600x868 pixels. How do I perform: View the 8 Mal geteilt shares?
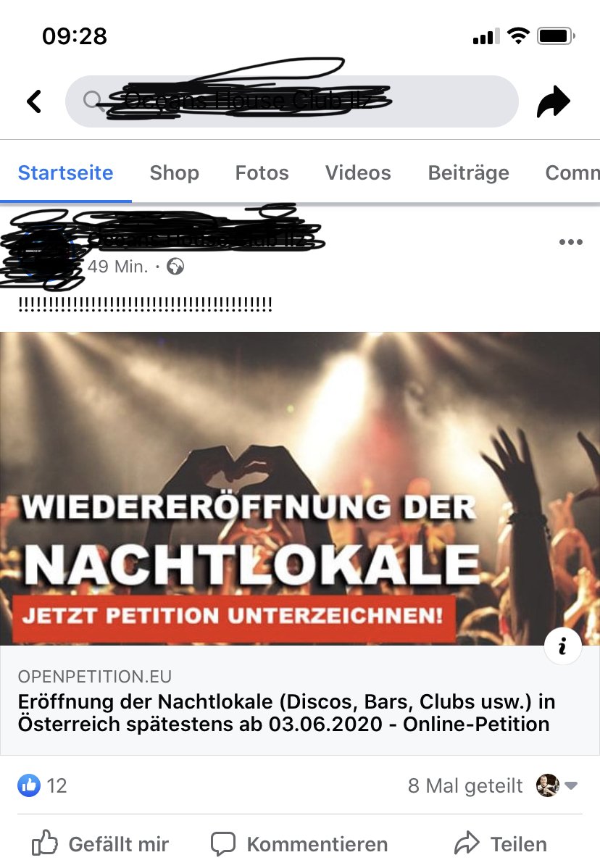[465, 785]
